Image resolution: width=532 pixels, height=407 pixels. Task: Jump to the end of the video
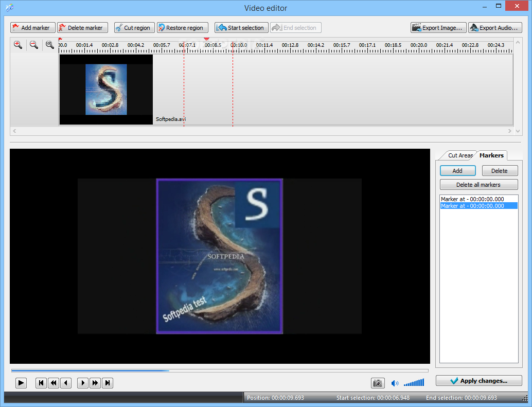tap(108, 383)
